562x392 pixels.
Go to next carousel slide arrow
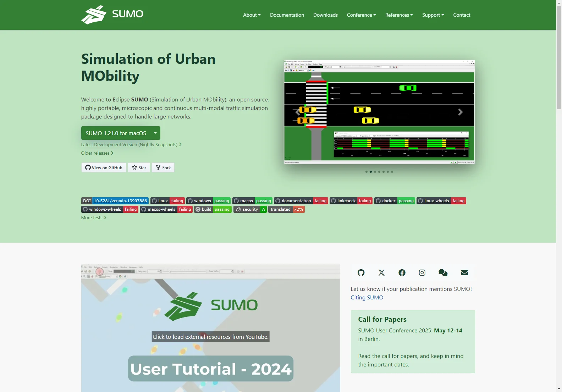pos(460,112)
